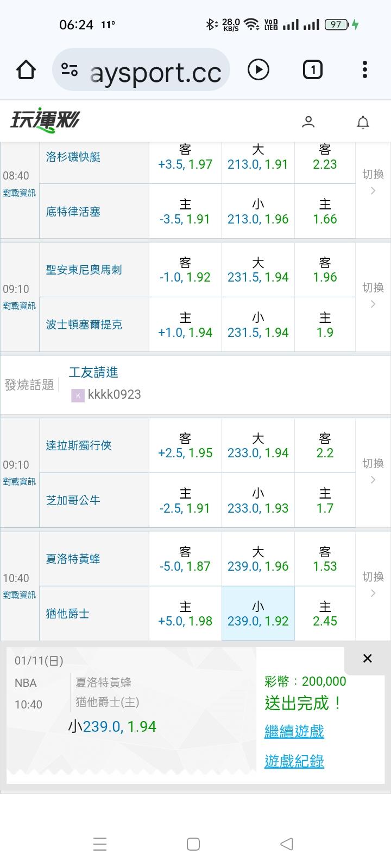The height and width of the screenshot is (868, 391).
Task: Select 小 239.0 for the Hornets-Jazz game
Action: [258, 614]
